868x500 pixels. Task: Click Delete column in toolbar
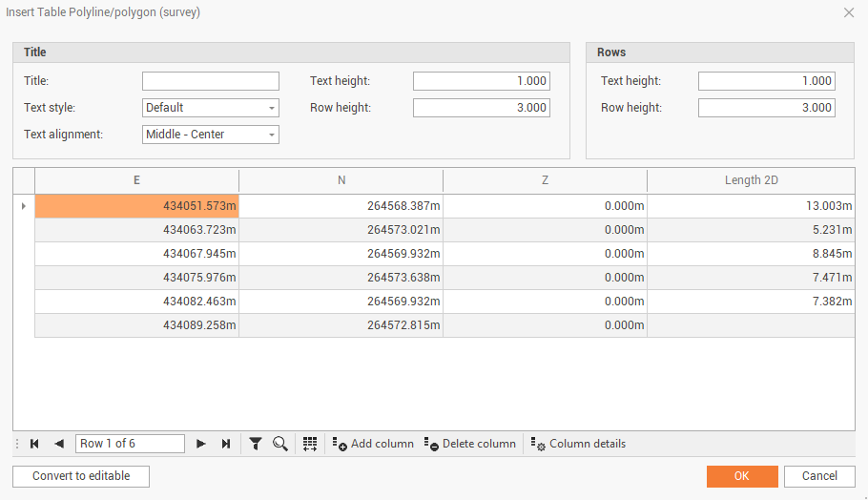[x=470, y=444]
